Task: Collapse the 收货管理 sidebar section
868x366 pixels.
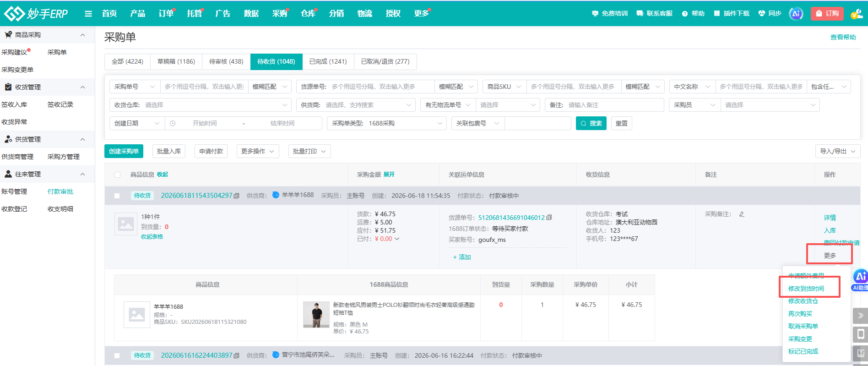Action: tap(82, 87)
